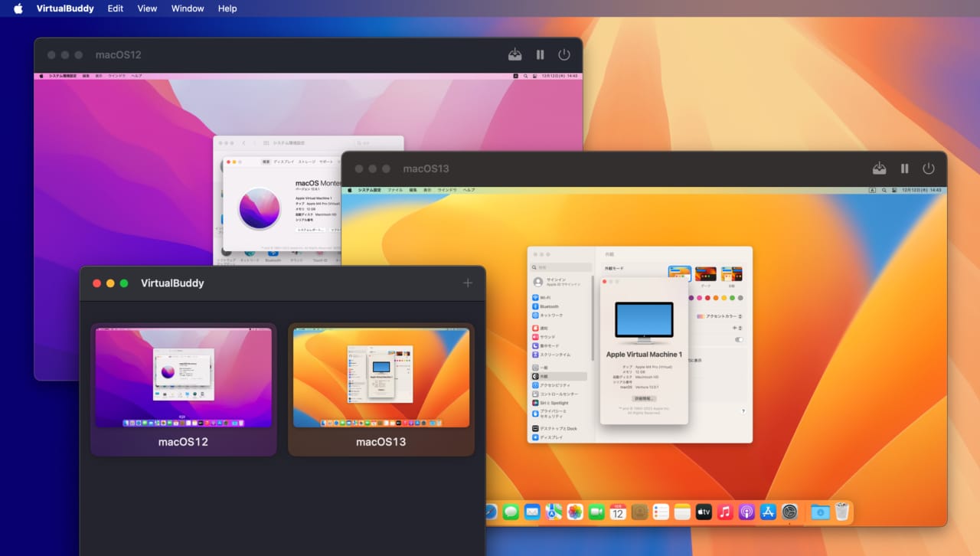Click the More Info button under Apple Virtual Machine 1
This screenshot has width=980, height=556.
[644, 398]
